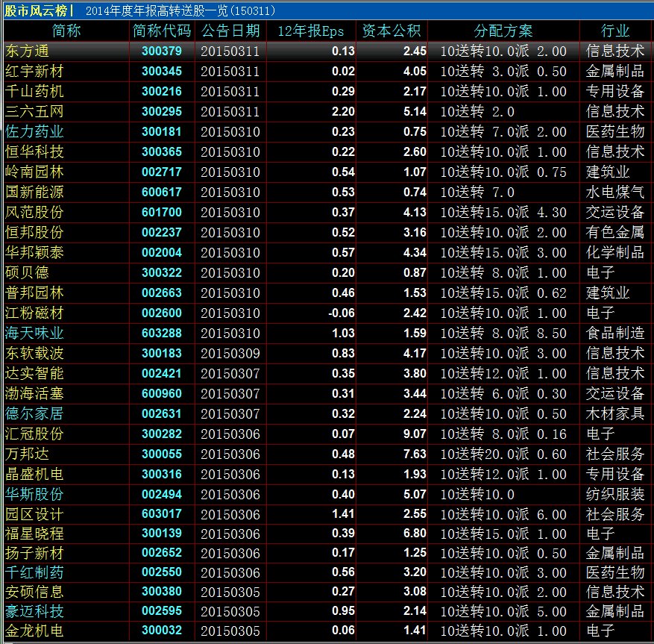Image resolution: width=654 pixels, height=644 pixels.
Task: Click stock code 603017 for 园区设计
Action: point(162,515)
